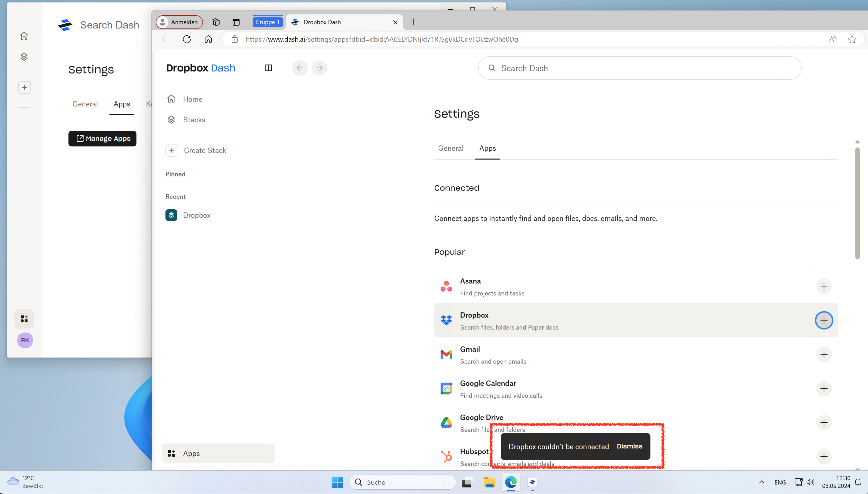Click Asana app row title

tap(470, 281)
